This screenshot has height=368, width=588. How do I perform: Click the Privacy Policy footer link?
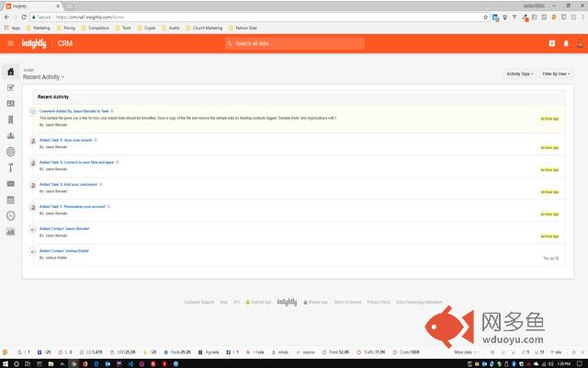(x=379, y=303)
